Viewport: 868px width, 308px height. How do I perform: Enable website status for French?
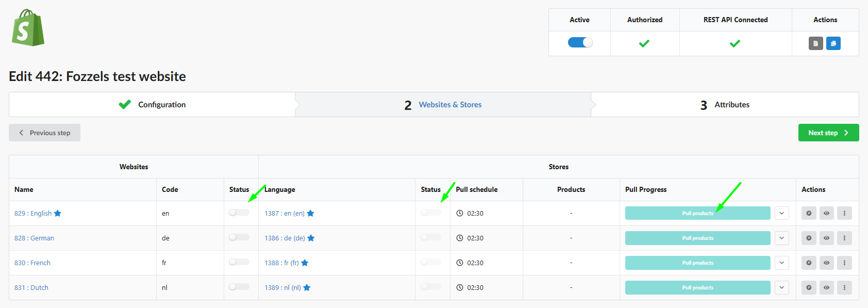click(239, 262)
